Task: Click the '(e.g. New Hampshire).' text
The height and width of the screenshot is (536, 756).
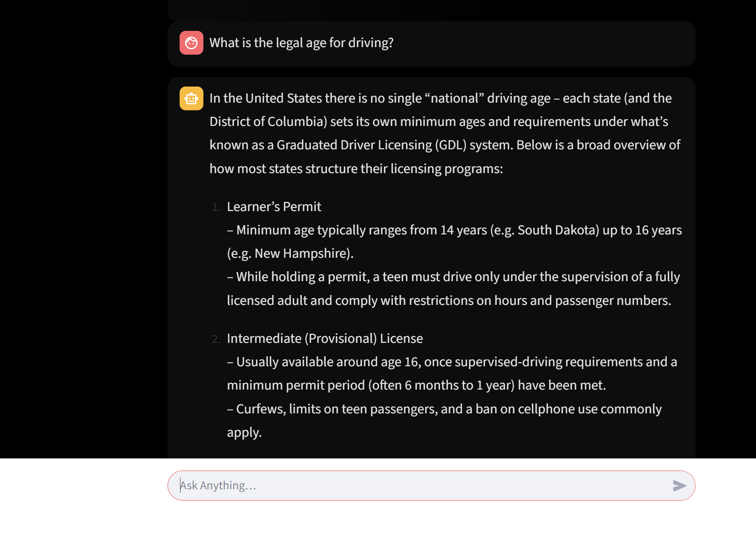Action: 290,253
